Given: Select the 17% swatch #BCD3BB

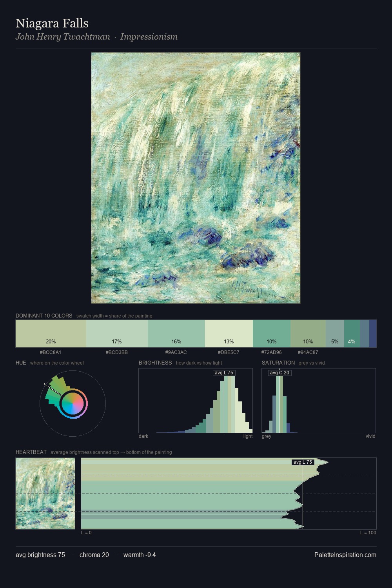Looking at the screenshot, I should (117, 334).
